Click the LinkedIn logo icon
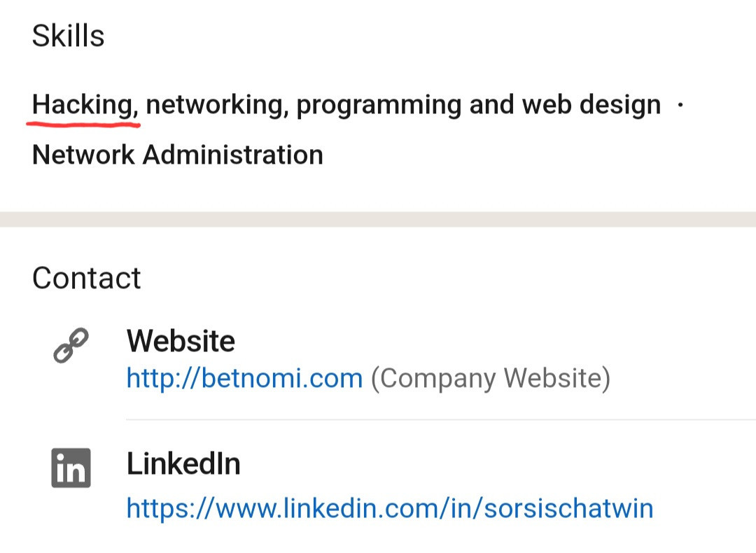 [71, 468]
